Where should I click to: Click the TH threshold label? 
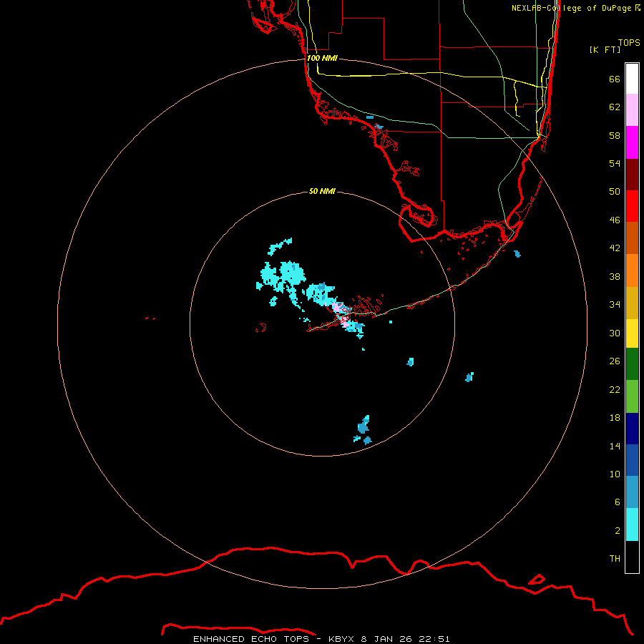click(615, 559)
